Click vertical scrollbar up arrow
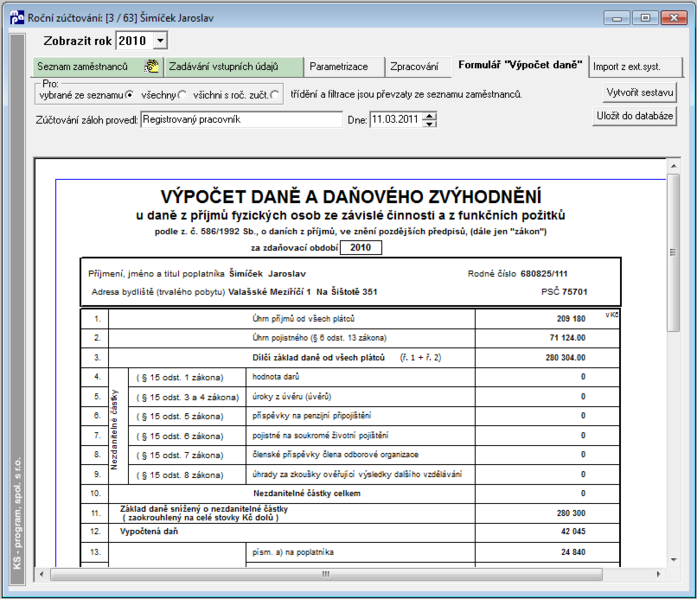This screenshot has height=599, width=697. click(x=673, y=166)
